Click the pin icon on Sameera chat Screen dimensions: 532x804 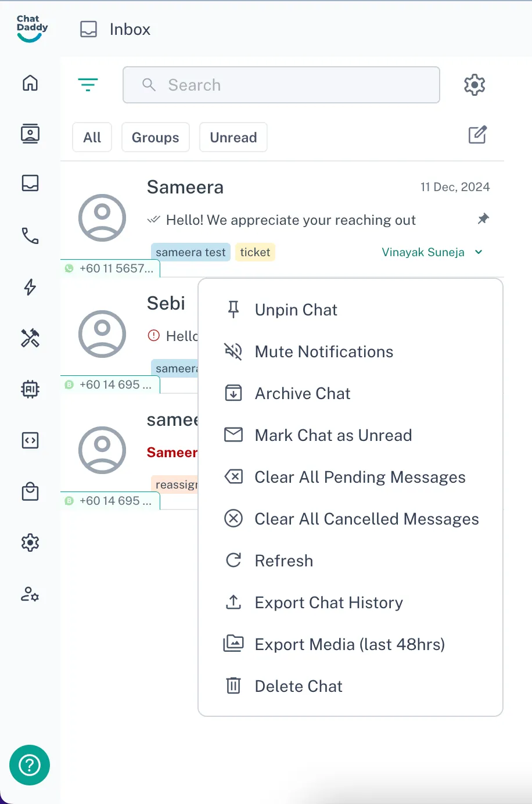click(x=483, y=219)
